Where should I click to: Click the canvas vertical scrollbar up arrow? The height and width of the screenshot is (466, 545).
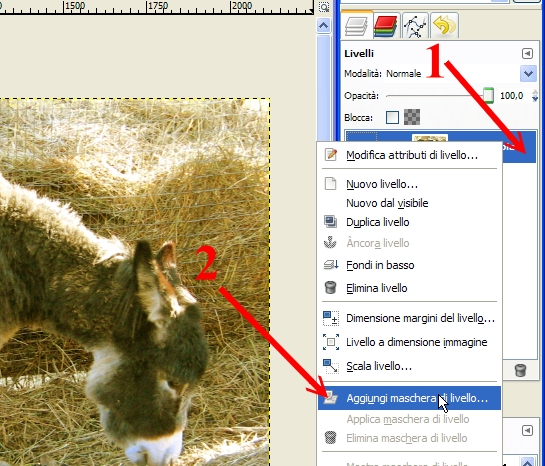point(324,25)
